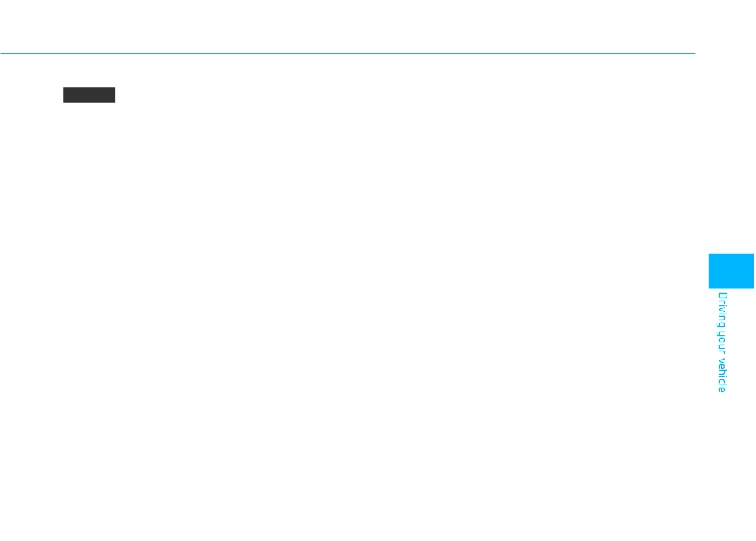The image size is (756, 541).
Task: Click the dark gray rectangular label box
Action: pyautogui.click(x=88, y=95)
